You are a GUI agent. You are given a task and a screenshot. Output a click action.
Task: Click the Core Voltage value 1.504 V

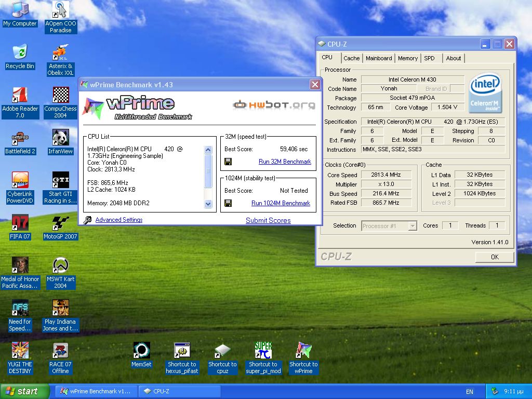(447, 107)
